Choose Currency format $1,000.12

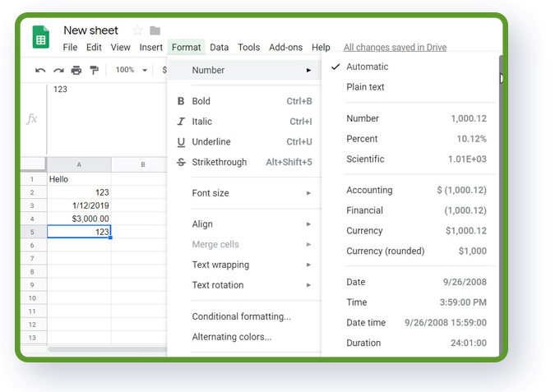(x=410, y=231)
